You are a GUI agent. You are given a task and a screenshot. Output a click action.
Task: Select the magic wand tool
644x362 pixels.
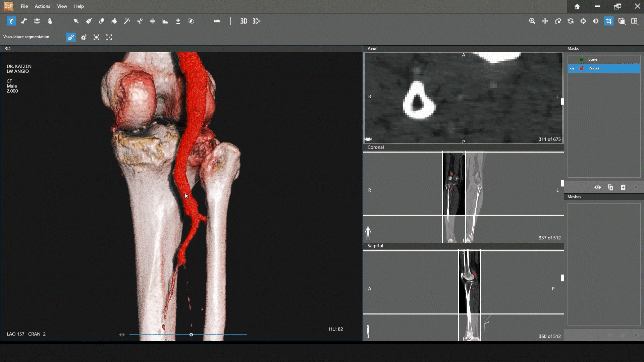tap(127, 21)
